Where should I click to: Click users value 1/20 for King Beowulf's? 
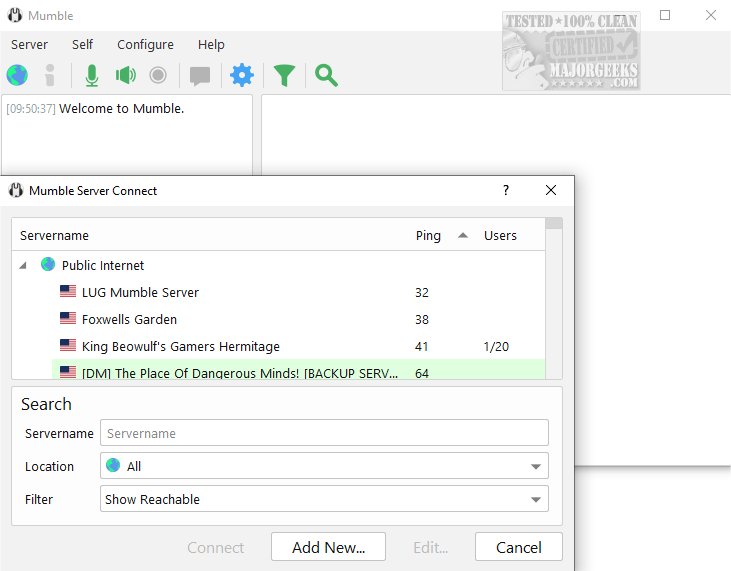496,347
